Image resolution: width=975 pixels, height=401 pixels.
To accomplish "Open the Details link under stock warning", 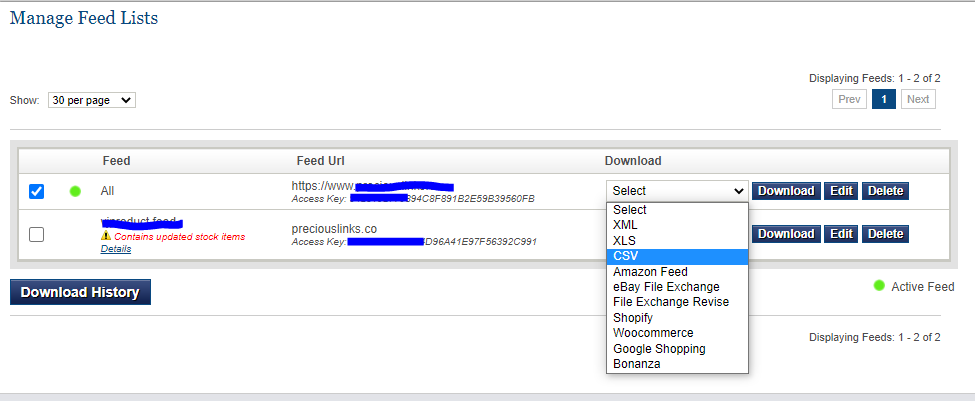I will click(116, 248).
